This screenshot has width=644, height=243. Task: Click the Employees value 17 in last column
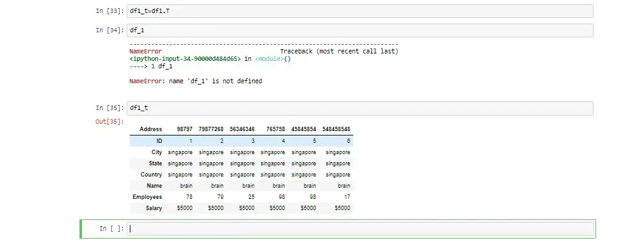347,197
